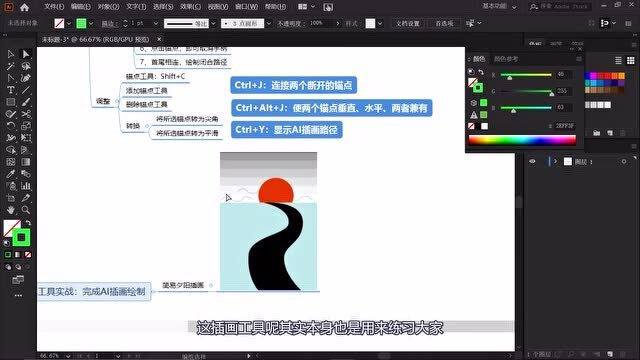Select the Direct Selection tool

pos(26,54)
